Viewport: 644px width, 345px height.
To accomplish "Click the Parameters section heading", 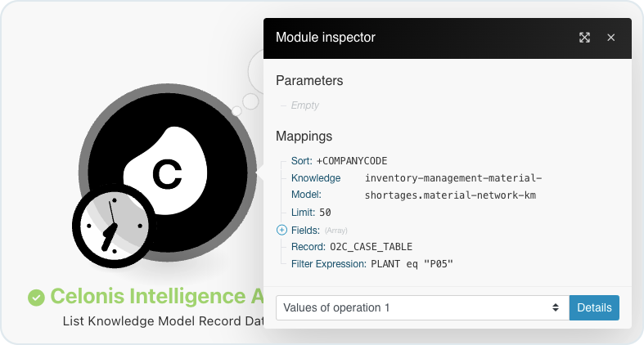I will (x=309, y=80).
